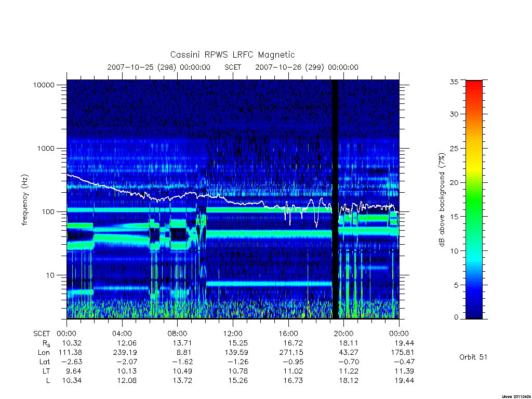This screenshot has width=532, height=399.
Task: Click the 1000 frequency tick label
Action: (x=46, y=148)
